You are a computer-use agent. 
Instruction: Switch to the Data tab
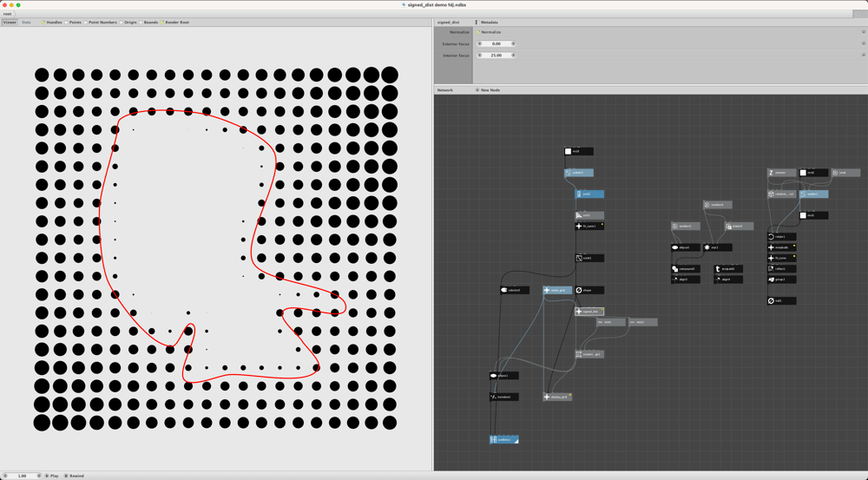[26, 23]
